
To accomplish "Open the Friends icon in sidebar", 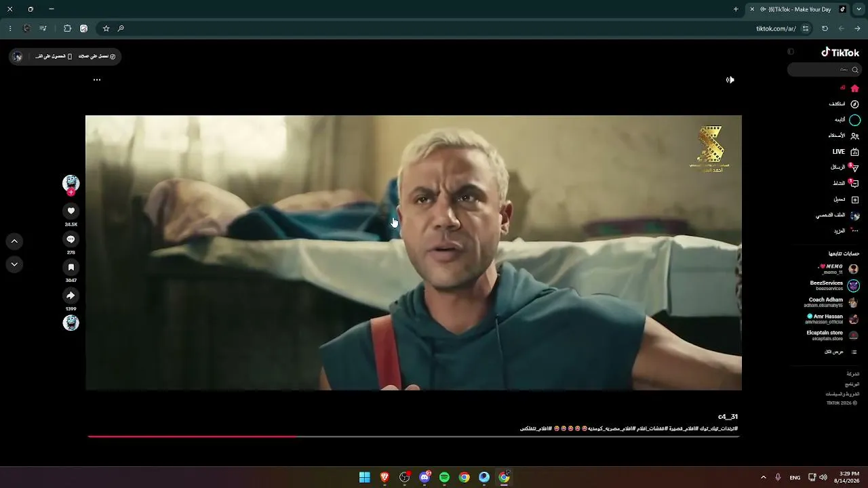I will click(x=854, y=136).
